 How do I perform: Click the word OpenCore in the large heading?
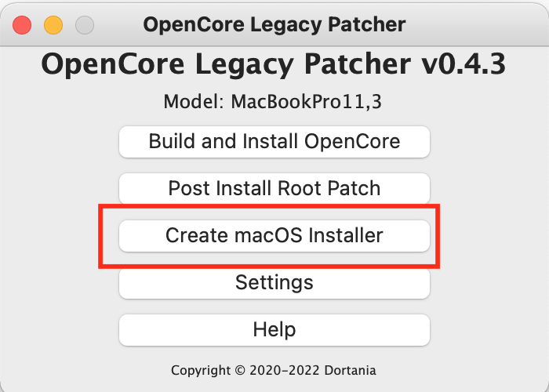click(x=113, y=65)
